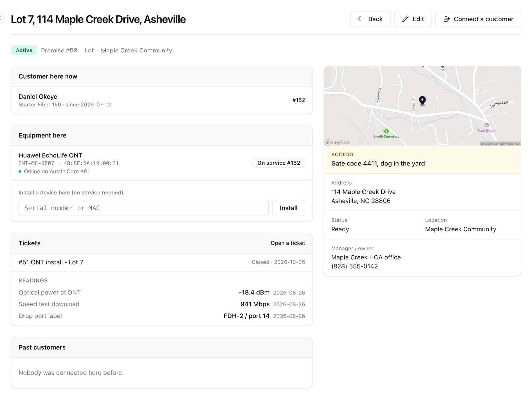532x410 pixels.
Task: Click On service #152 badge
Action: 279,163
